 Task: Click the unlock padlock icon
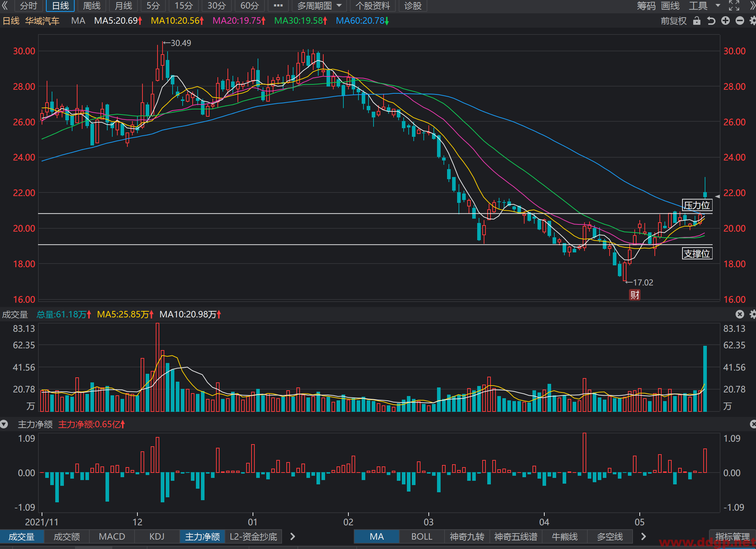[696, 21]
